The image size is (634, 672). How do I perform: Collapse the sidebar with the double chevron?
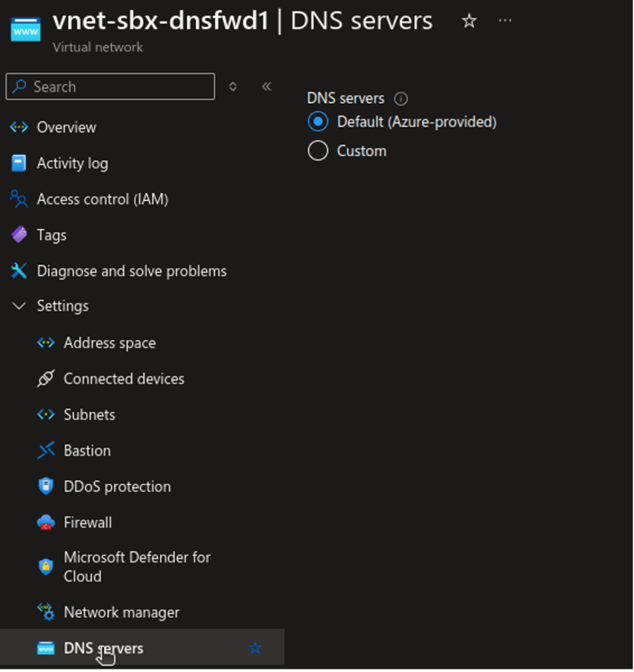pos(266,86)
